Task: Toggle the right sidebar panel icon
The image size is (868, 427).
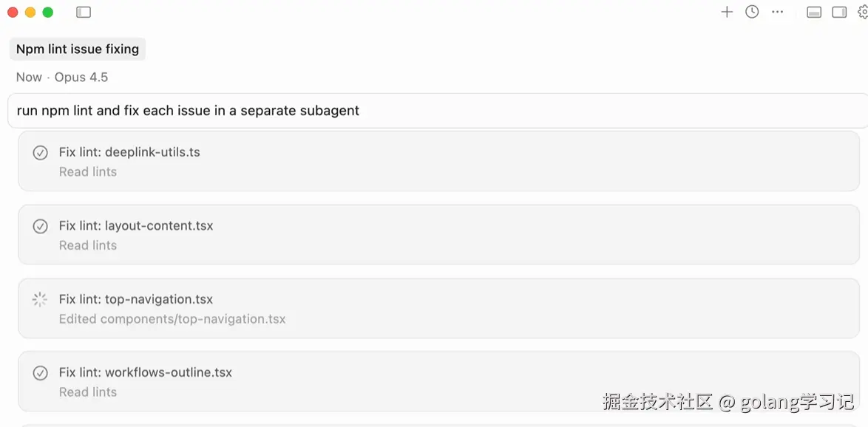Action: pyautogui.click(x=839, y=12)
